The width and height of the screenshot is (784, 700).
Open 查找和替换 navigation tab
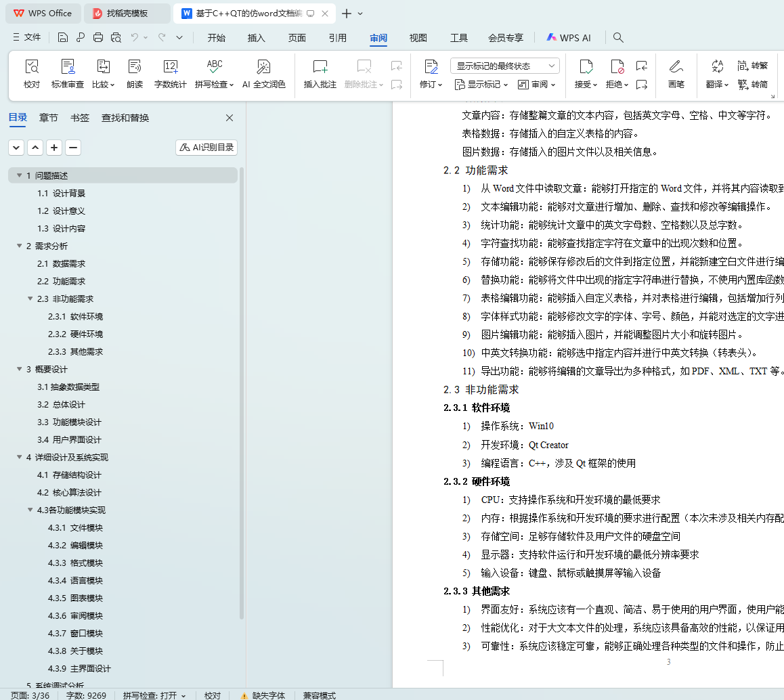tap(125, 118)
